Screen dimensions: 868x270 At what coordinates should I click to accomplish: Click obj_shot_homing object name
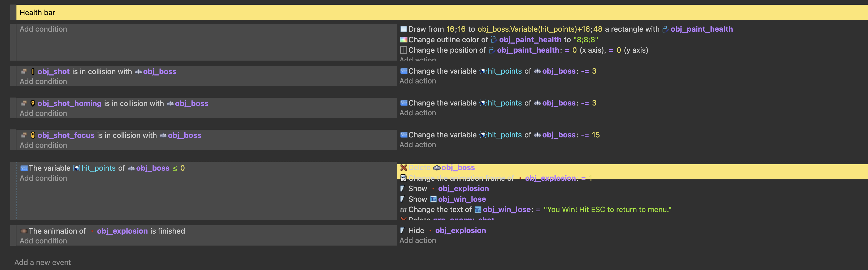70,103
